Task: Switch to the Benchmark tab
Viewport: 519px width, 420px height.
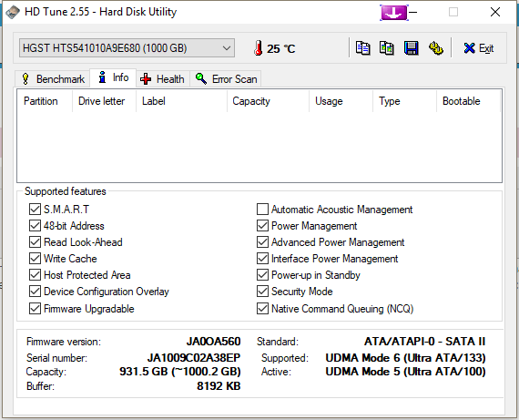Action: [x=53, y=79]
